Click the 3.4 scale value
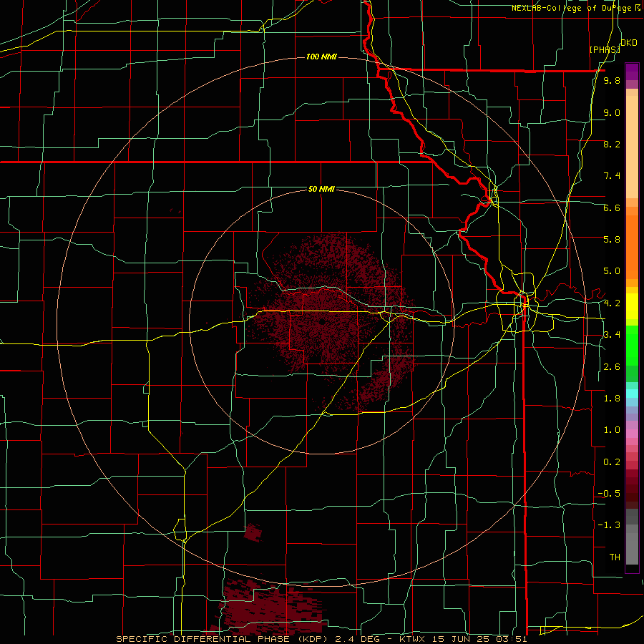Screen dimensions: 644x644 pos(612,334)
